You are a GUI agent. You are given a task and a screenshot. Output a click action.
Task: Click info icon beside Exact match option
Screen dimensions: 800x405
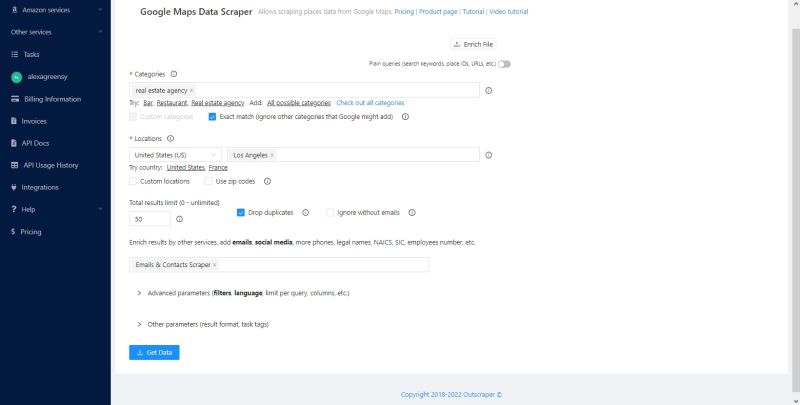(x=405, y=117)
